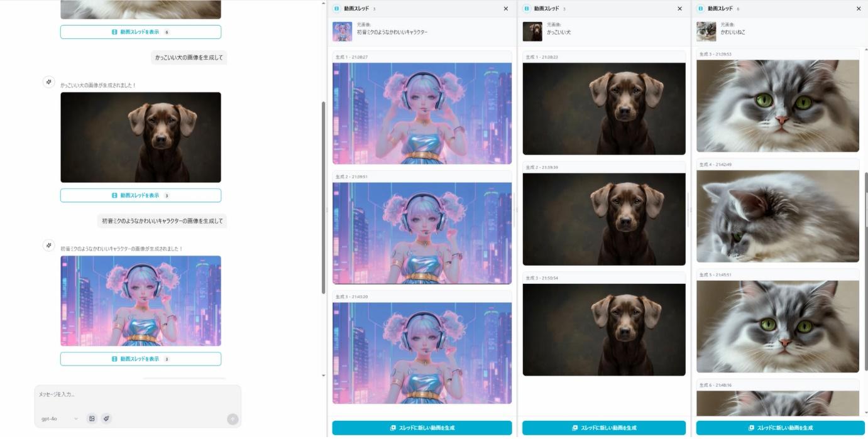Viewport: 868px width, 439px height.
Task: Open the source cat thumbnail in thread header
Action: [x=706, y=31]
